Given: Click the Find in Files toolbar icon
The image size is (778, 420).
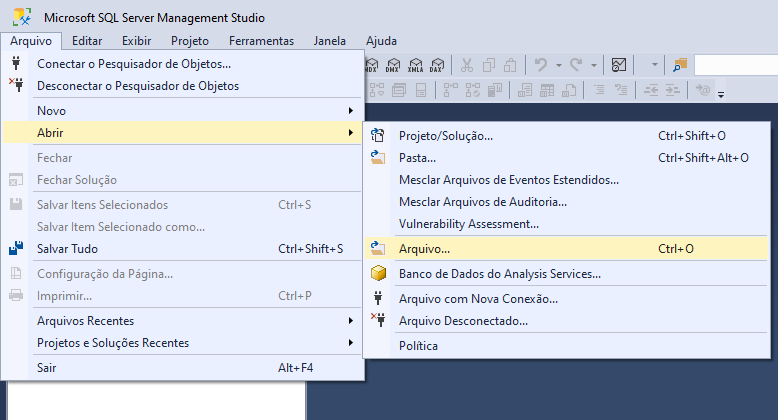Looking at the screenshot, I should pos(681,65).
